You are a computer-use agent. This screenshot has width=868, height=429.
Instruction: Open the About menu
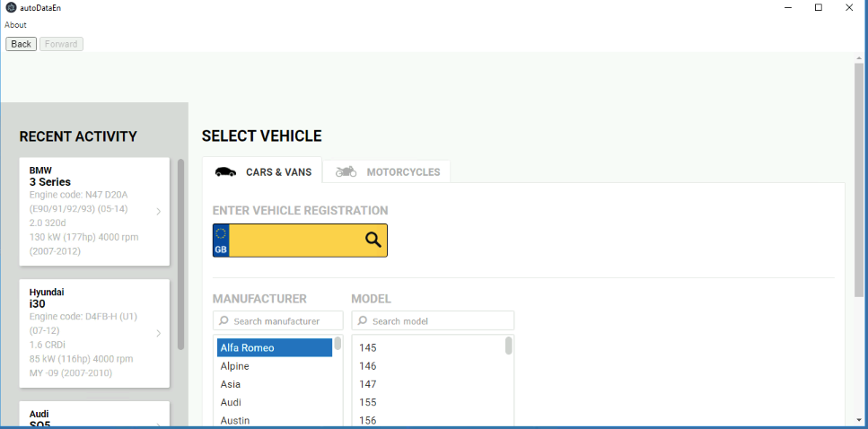pos(15,25)
